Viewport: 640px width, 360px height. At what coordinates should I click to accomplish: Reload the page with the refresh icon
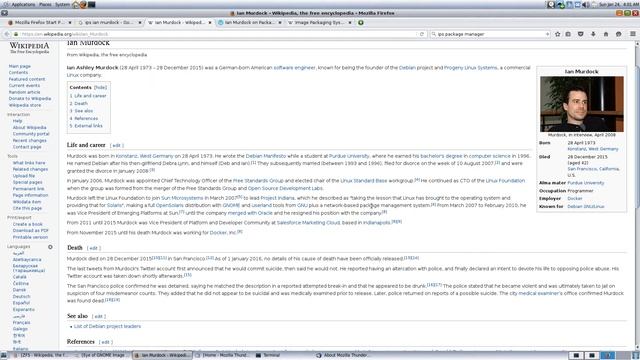pyautogui.click(x=422, y=34)
